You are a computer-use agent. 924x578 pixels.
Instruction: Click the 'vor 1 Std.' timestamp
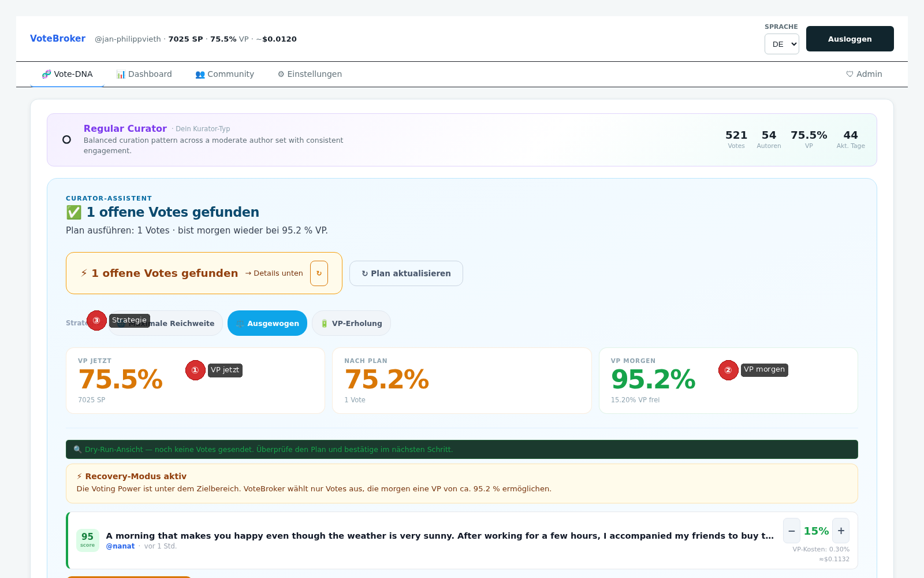click(161, 546)
